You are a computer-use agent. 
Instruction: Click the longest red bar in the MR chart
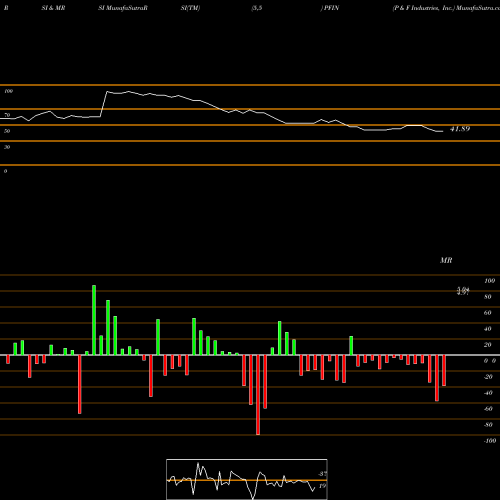point(258,395)
